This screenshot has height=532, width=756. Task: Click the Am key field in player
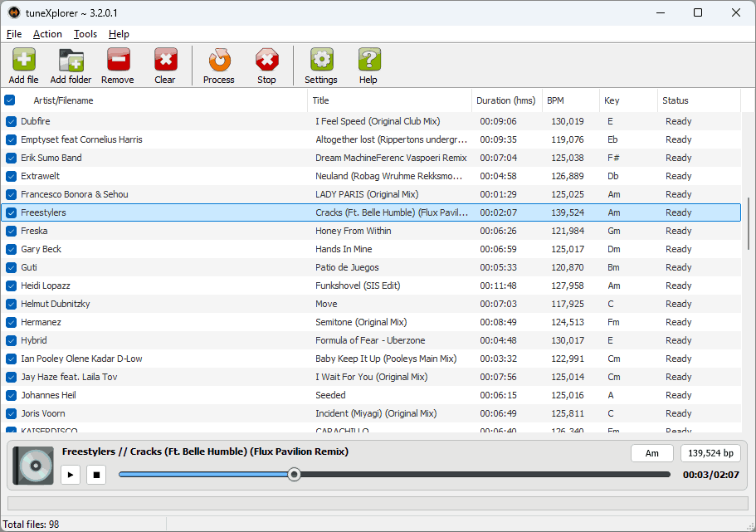(x=652, y=453)
